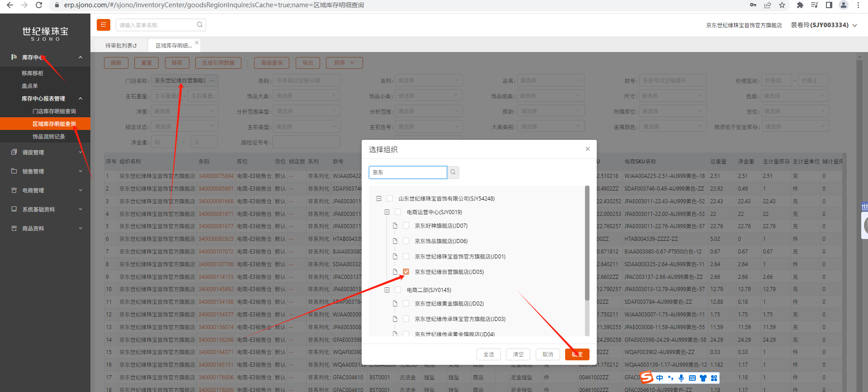Click the magnifier icon in the menu search box
This screenshot has height=392, width=868.
click(199, 25)
